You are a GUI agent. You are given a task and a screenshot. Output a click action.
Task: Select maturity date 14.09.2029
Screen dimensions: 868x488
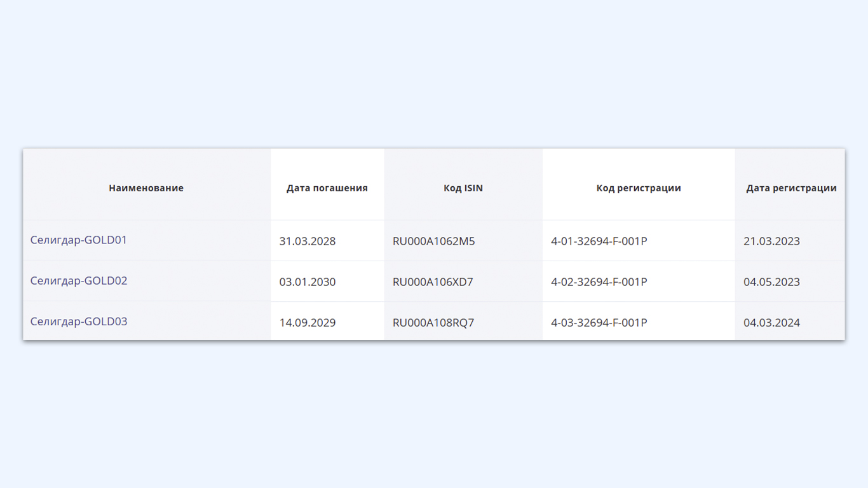(x=308, y=323)
